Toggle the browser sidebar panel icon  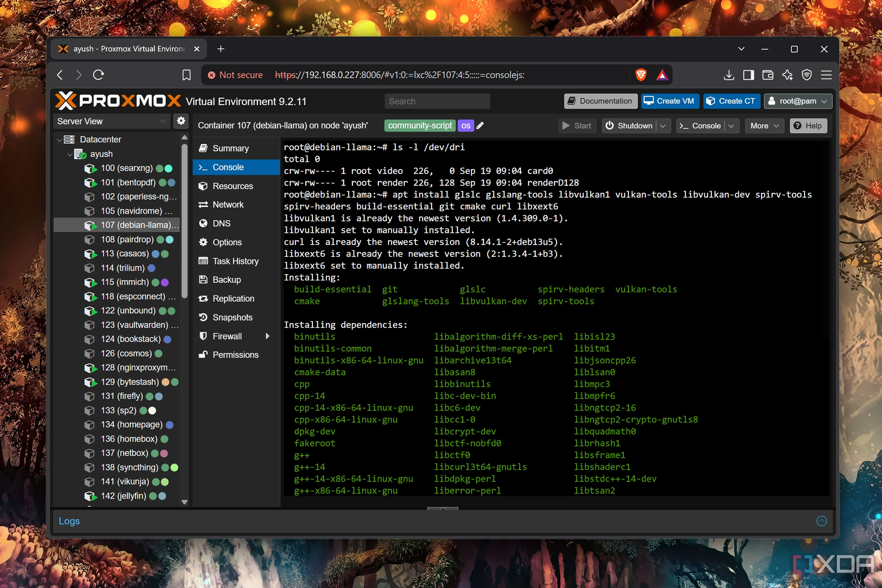click(748, 75)
